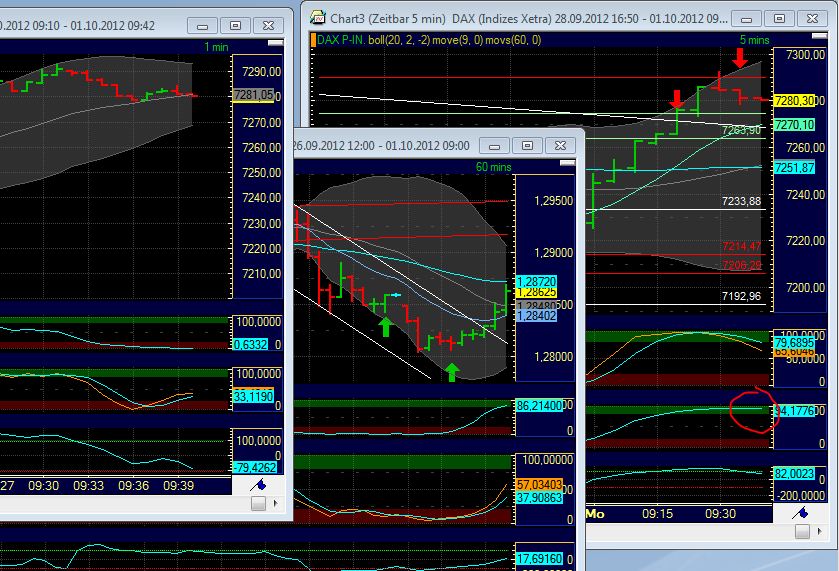Close the 60 mins chart window
The width and height of the screenshot is (839, 571).
pyautogui.click(x=560, y=146)
